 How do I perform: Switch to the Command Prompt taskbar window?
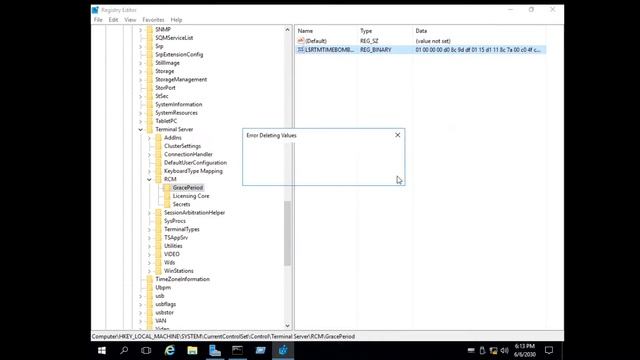click(x=238, y=350)
